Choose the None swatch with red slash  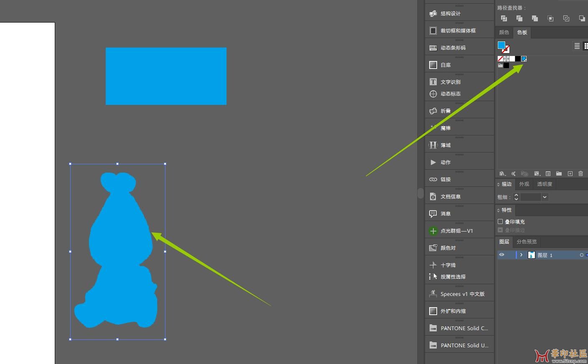click(500, 59)
